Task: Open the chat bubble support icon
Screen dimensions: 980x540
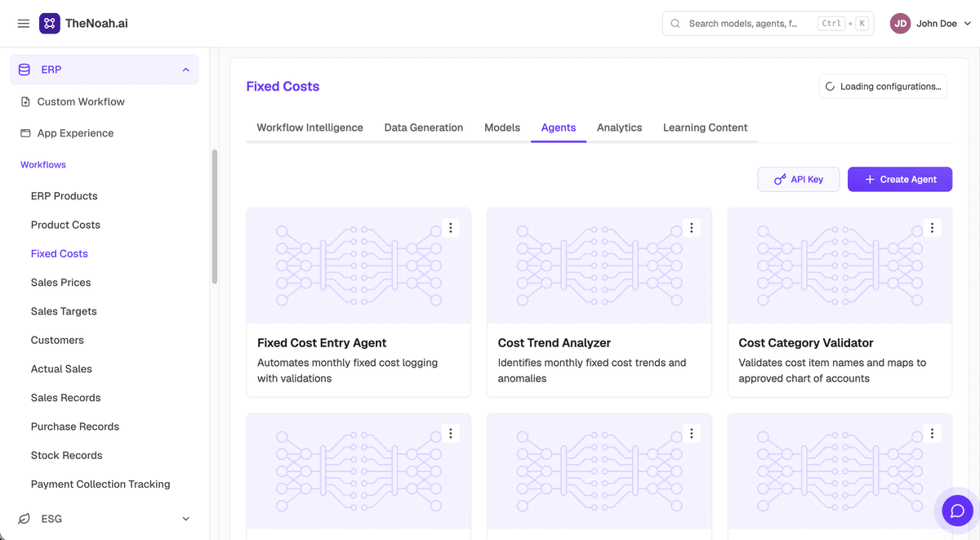Action: [x=957, y=511]
